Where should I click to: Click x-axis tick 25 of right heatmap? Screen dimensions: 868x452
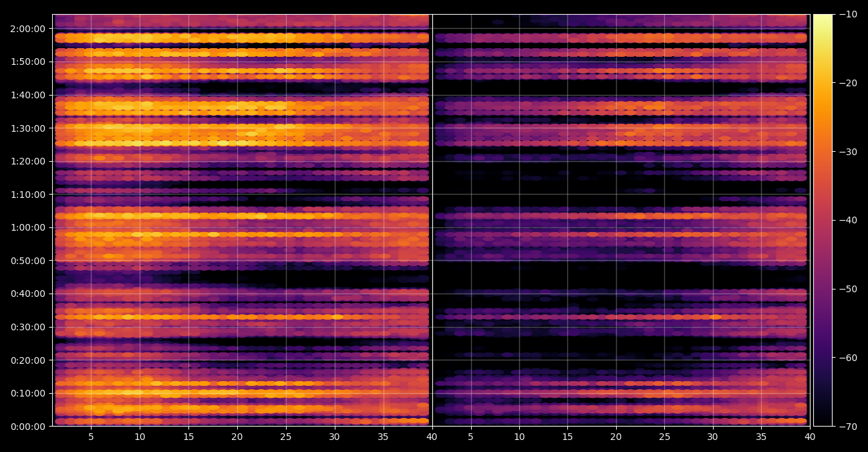[664, 437]
